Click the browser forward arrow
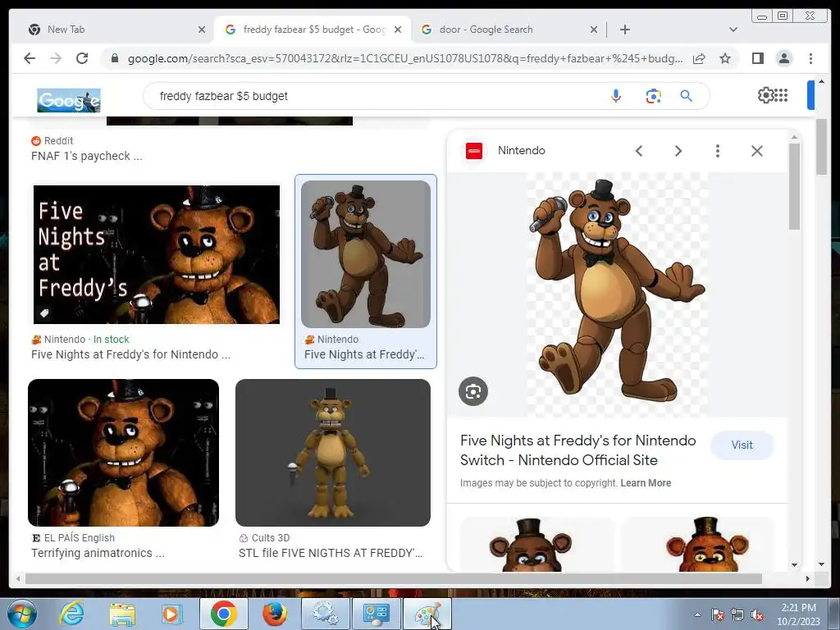 pyautogui.click(x=56, y=58)
